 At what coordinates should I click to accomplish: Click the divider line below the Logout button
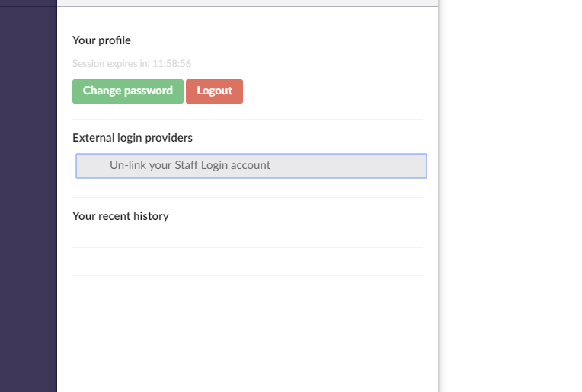(x=248, y=119)
